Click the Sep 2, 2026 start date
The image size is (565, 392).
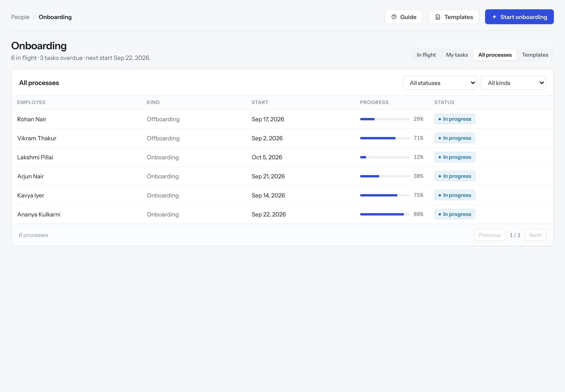(267, 138)
